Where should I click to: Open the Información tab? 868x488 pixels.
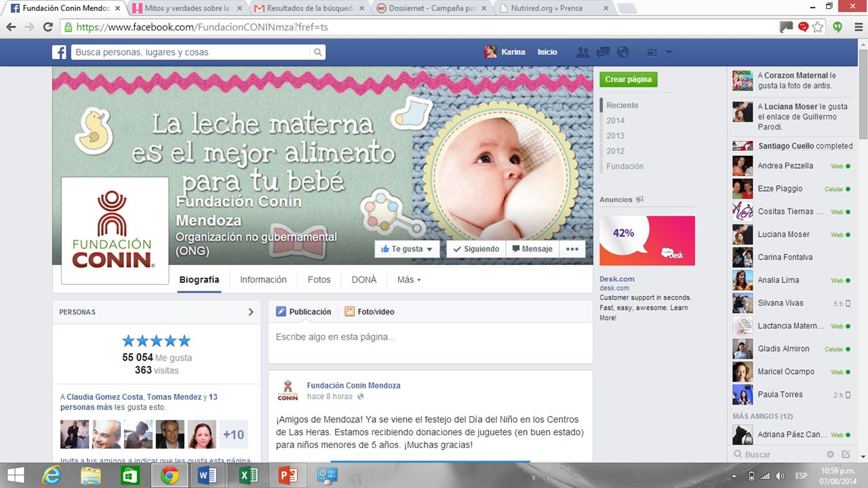point(263,279)
